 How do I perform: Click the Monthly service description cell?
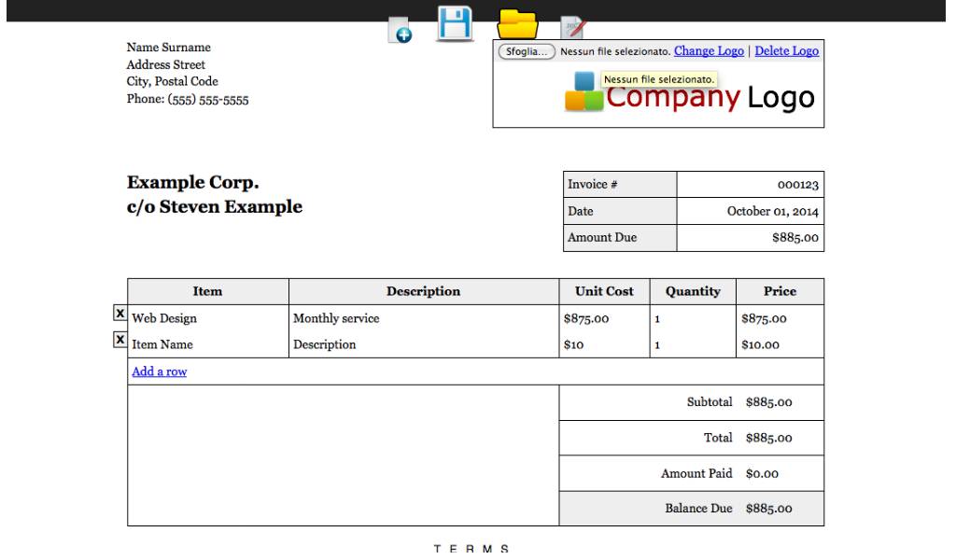tap(336, 318)
